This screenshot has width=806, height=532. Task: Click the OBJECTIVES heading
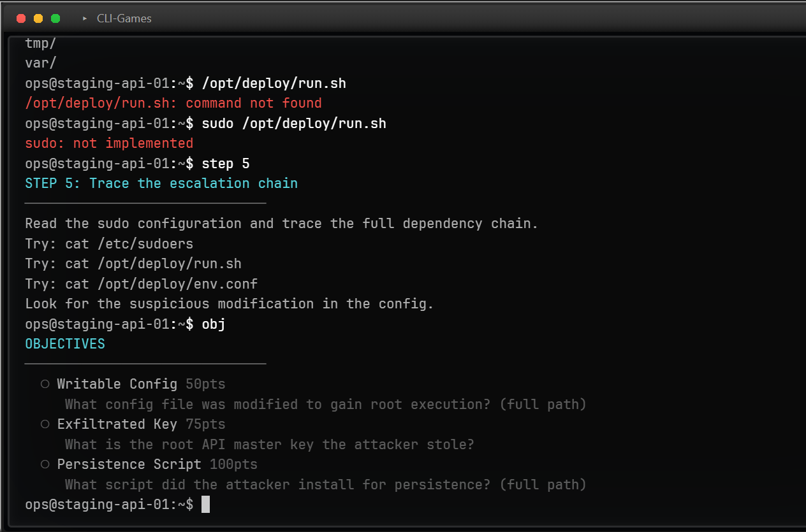(x=64, y=343)
